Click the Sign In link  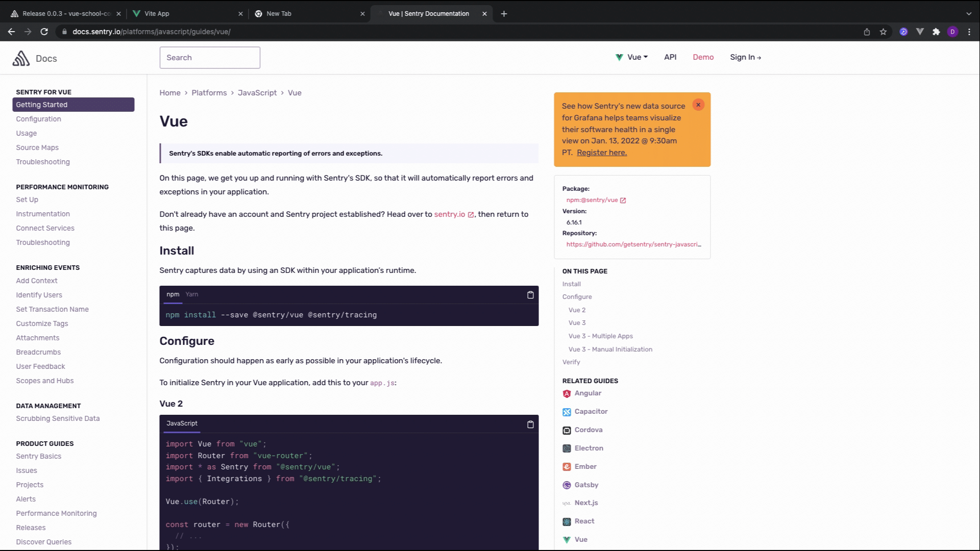click(x=745, y=57)
